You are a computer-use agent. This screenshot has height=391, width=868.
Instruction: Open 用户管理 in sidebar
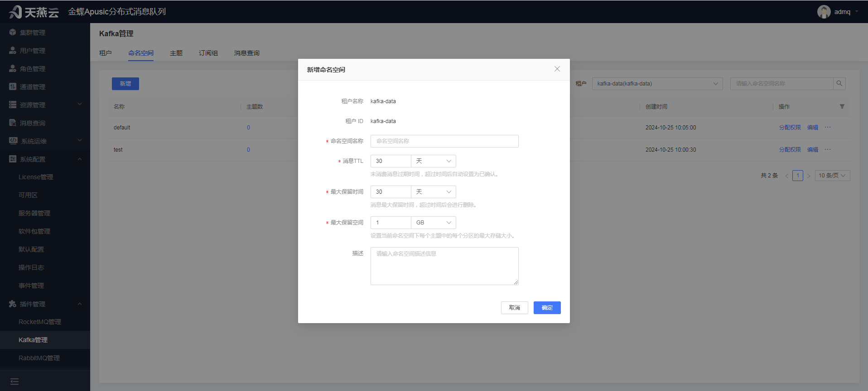(x=45, y=51)
